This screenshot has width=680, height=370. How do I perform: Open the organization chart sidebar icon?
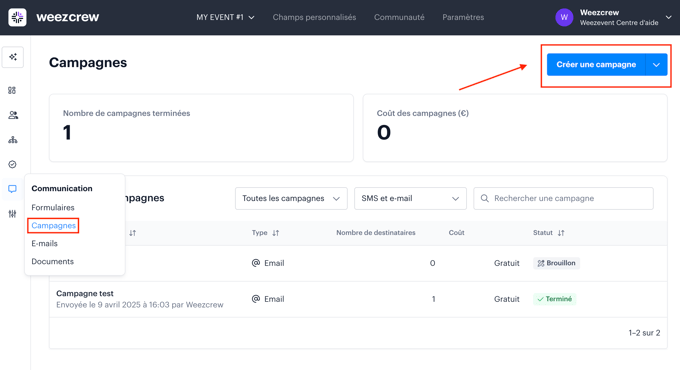13,140
